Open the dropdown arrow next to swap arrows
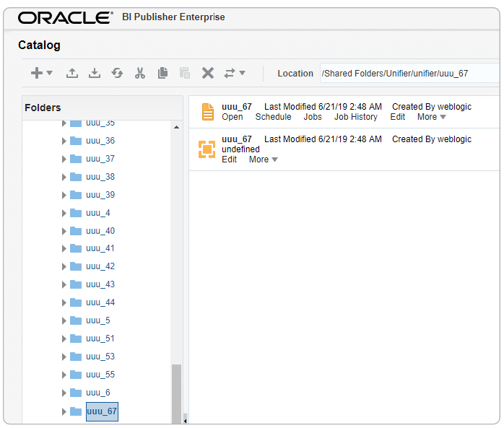 tap(243, 73)
